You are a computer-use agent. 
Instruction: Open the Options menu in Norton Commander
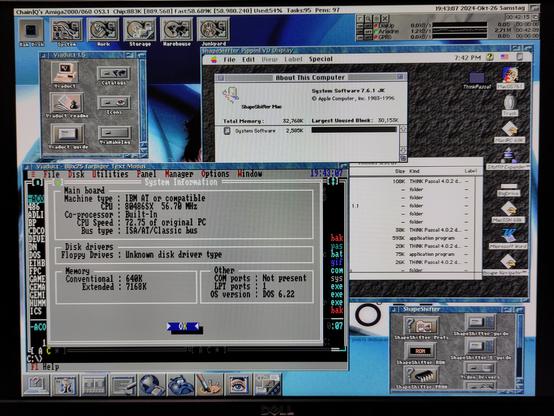[215, 174]
